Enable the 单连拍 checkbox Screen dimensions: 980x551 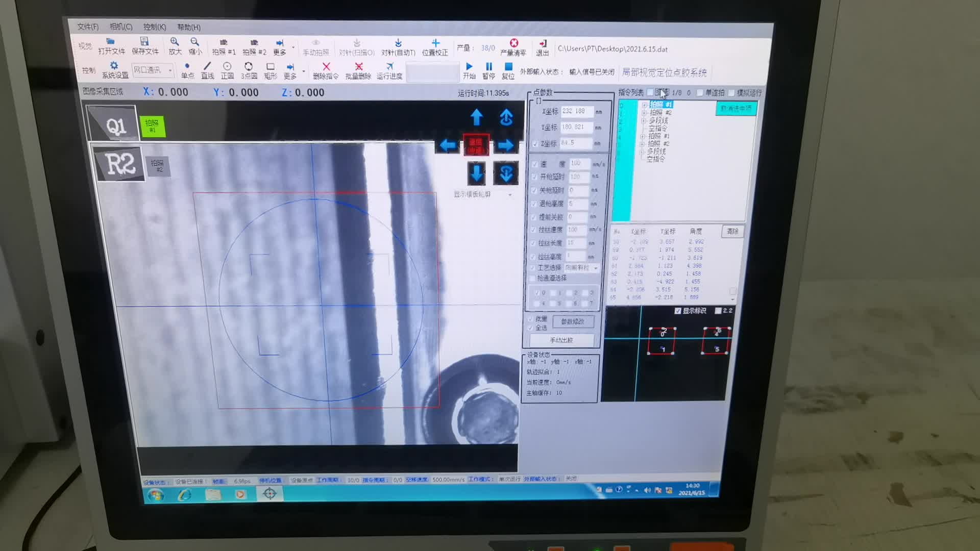coord(700,92)
